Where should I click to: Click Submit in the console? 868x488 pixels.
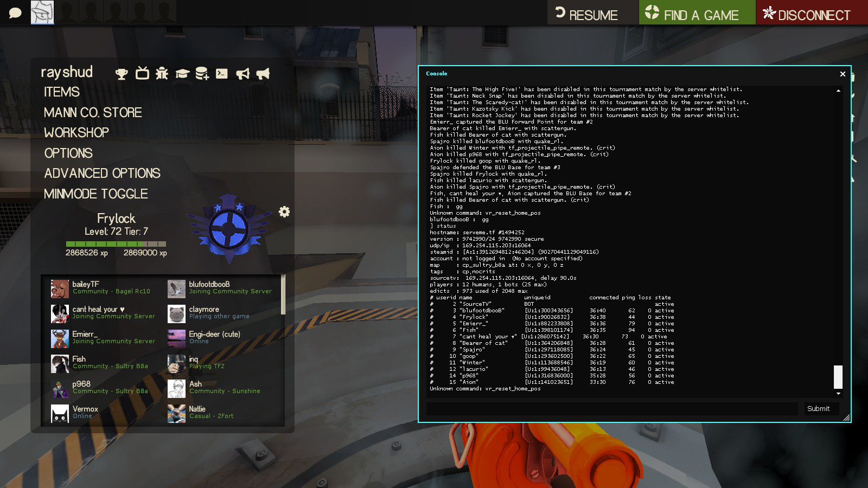818,409
